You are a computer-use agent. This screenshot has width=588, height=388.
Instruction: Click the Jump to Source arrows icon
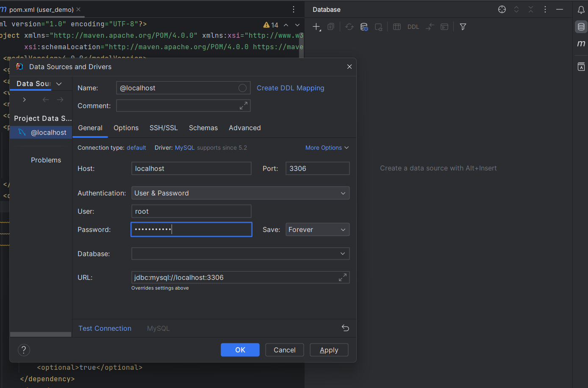pyautogui.click(x=430, y=27)
